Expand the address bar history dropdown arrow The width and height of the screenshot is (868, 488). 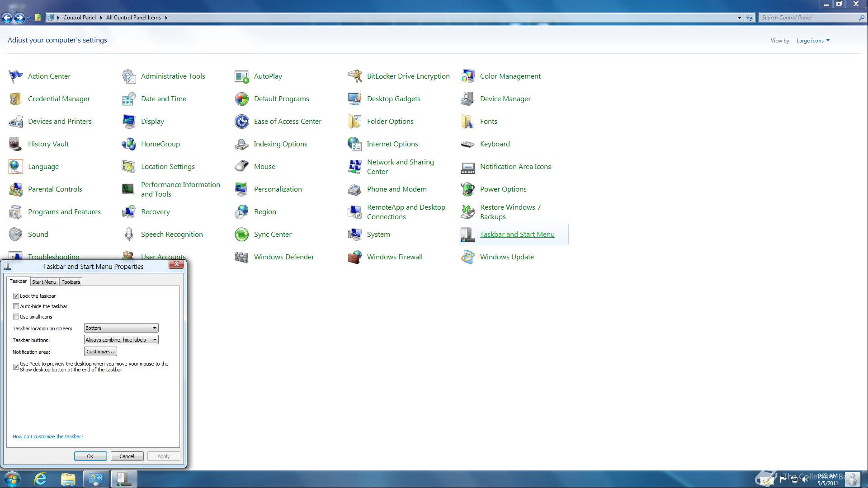tap(739, 18)
